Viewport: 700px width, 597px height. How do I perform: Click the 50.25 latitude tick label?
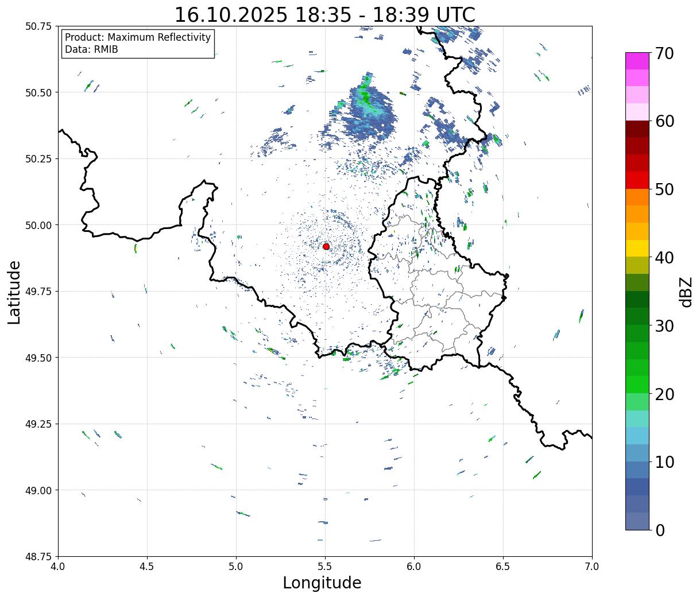click(x=38, y=159)
